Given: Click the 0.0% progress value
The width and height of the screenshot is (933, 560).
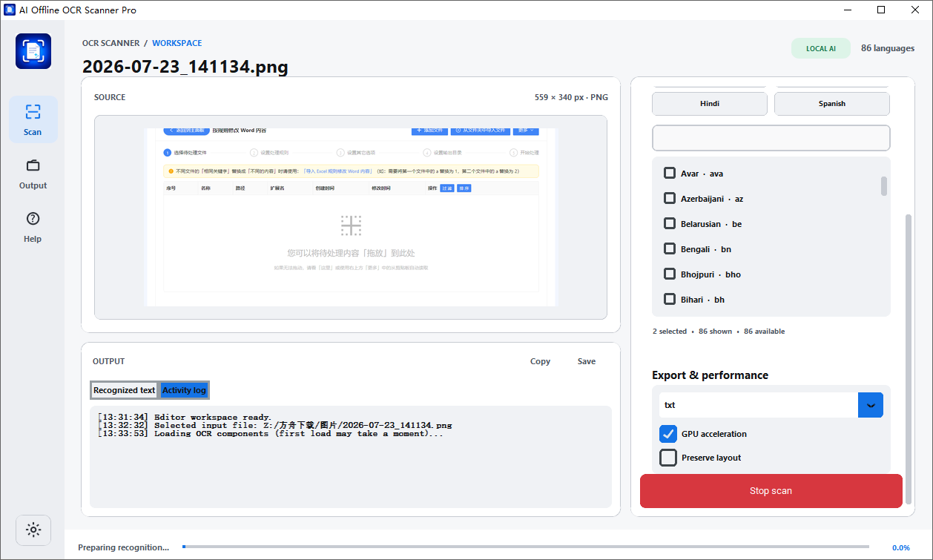Looking at the screenshot, I should (901, 547).
